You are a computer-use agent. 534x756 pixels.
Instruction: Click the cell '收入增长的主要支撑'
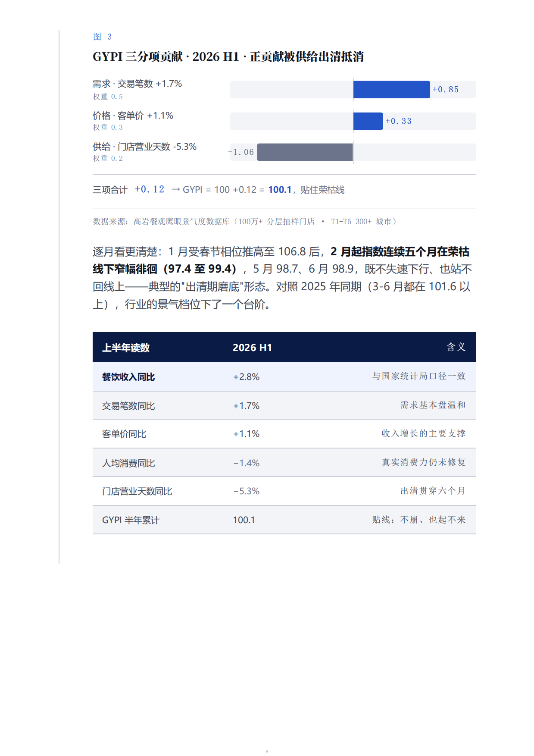click(424, 433)
